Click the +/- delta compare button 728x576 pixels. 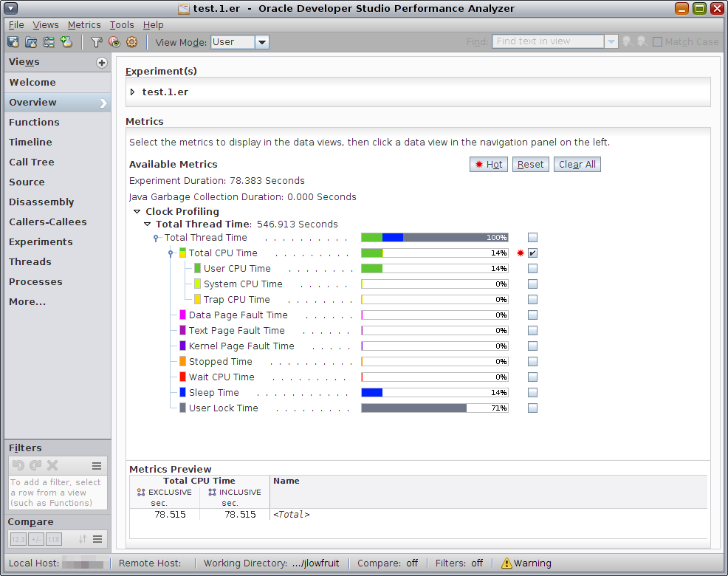(35, 539)
